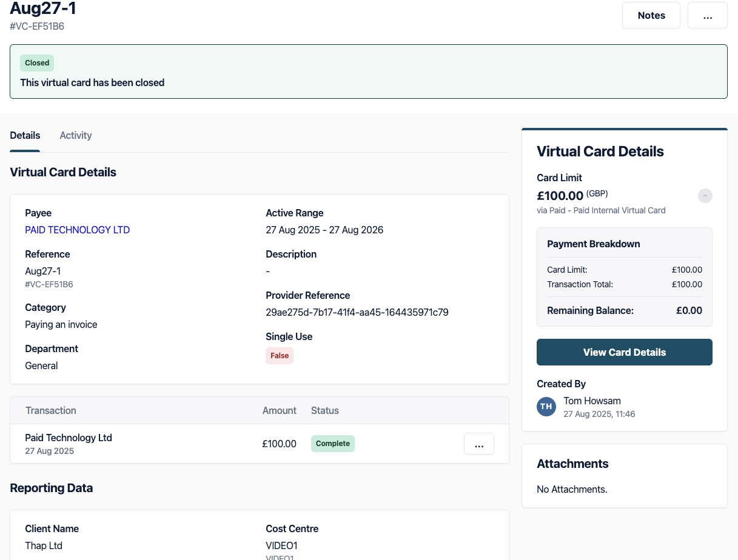Viewport: 738px width, 560px height.
Task: Click the Tom Howsam creator name
Action: (592, 401)
